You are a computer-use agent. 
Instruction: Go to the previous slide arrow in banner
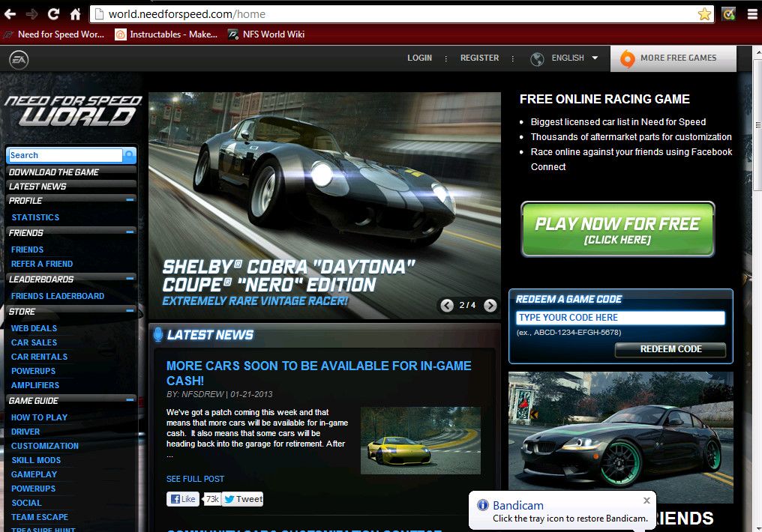click(x=447, y=305)
